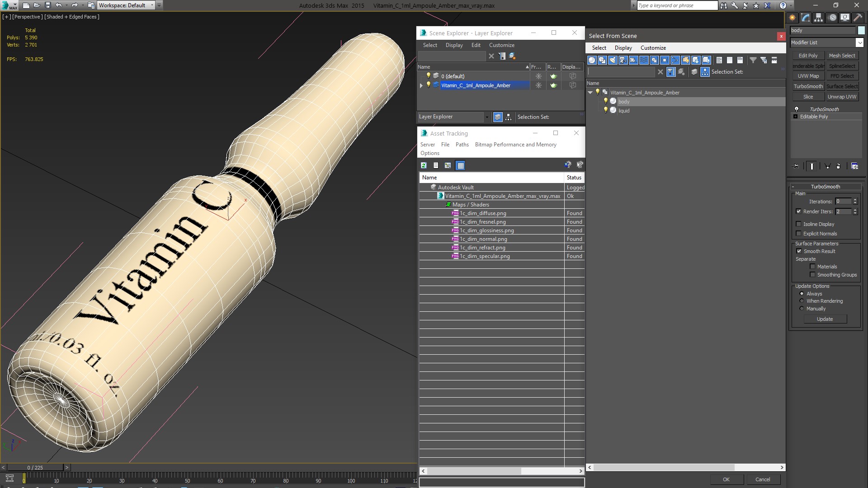Screen dimensions: 868x488
Task: Open Display menu in Scene Explorer
Action: [454, 45]
